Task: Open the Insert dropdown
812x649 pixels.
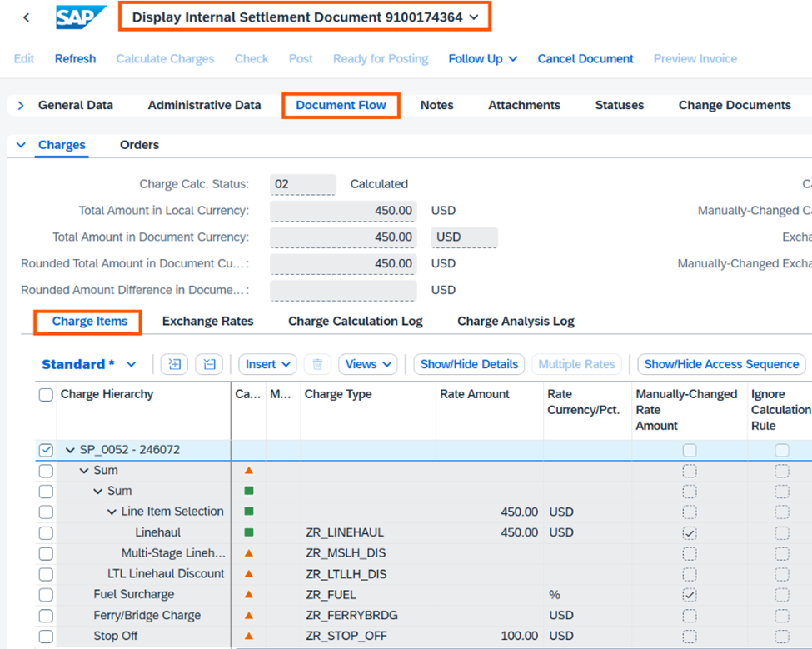Action: [267, 364]
